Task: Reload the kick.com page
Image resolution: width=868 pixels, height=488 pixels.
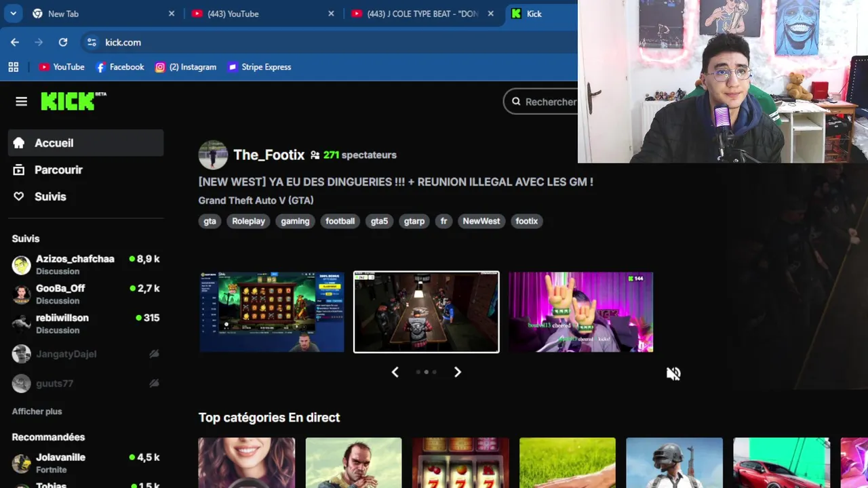Action: [63, 42]
